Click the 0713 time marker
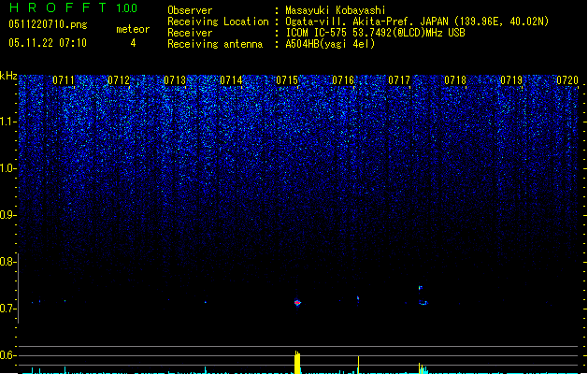 (x=175, y=80)
